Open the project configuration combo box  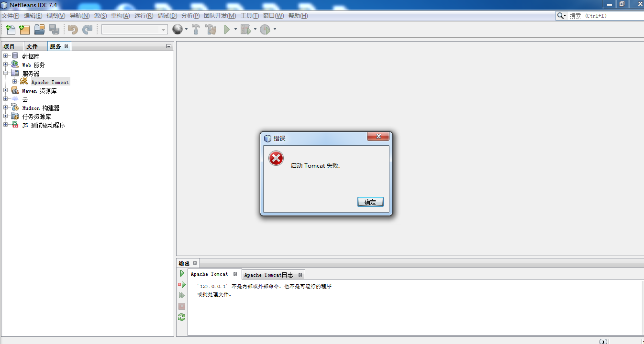134,30
